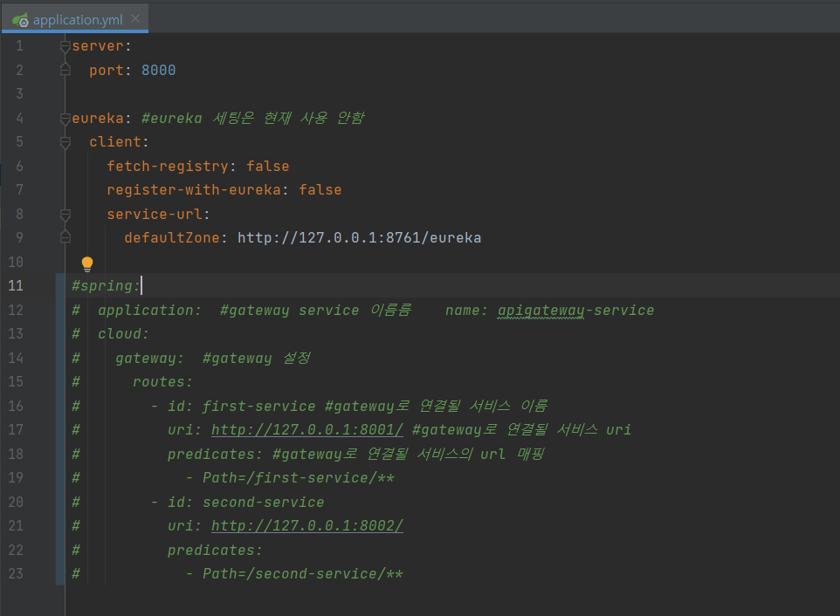This screenshot has width=840, height=616.
Task: Open the http://127.0.0.1:8002/ hyperlink
Action: tap(306, 525)
